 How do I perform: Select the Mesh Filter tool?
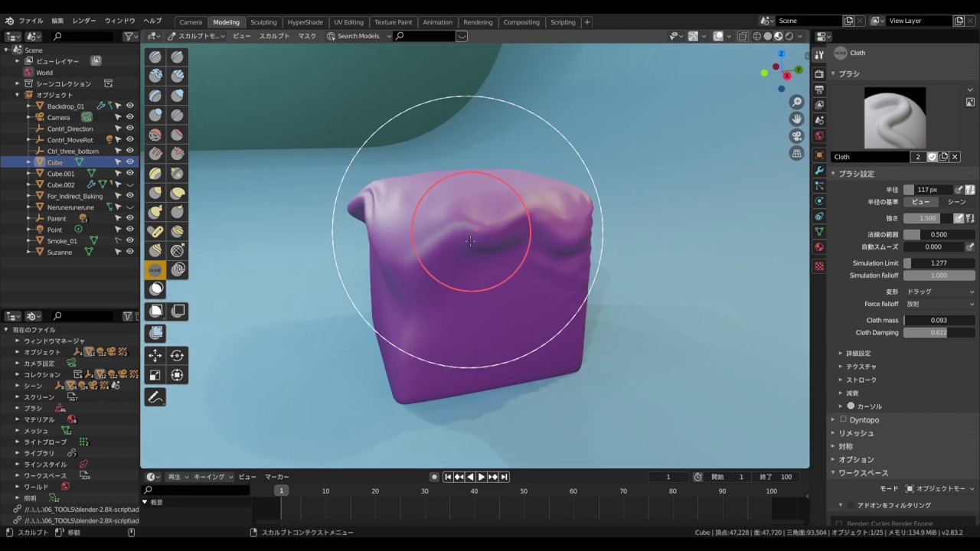[155, 333]
